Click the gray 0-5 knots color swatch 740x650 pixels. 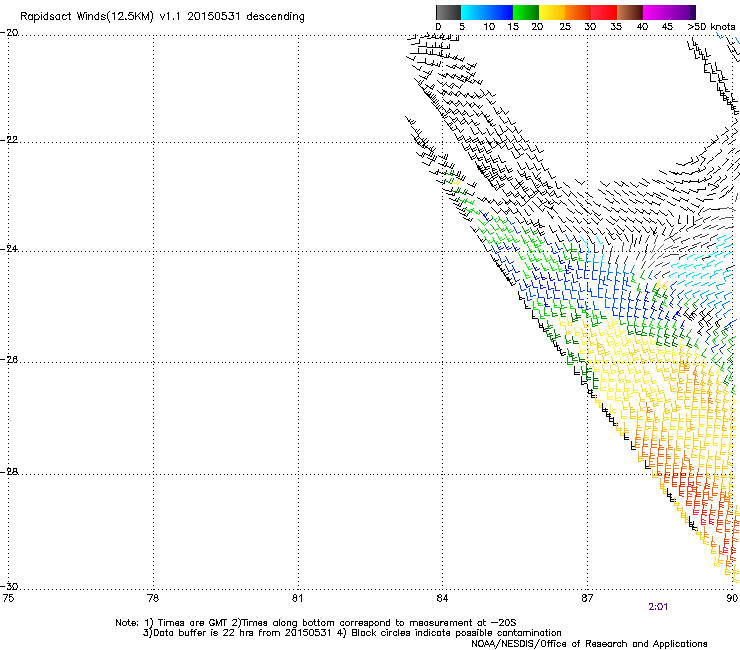pos(448,12)
